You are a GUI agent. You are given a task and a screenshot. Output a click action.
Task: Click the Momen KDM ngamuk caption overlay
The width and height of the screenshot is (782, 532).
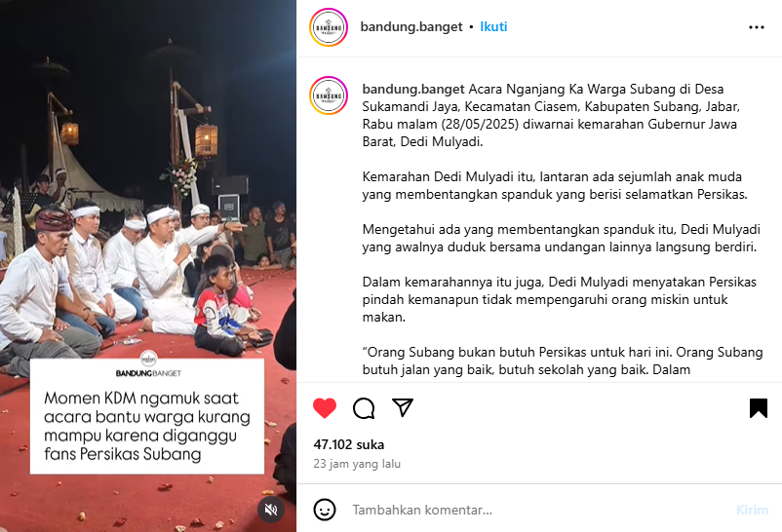147,427
